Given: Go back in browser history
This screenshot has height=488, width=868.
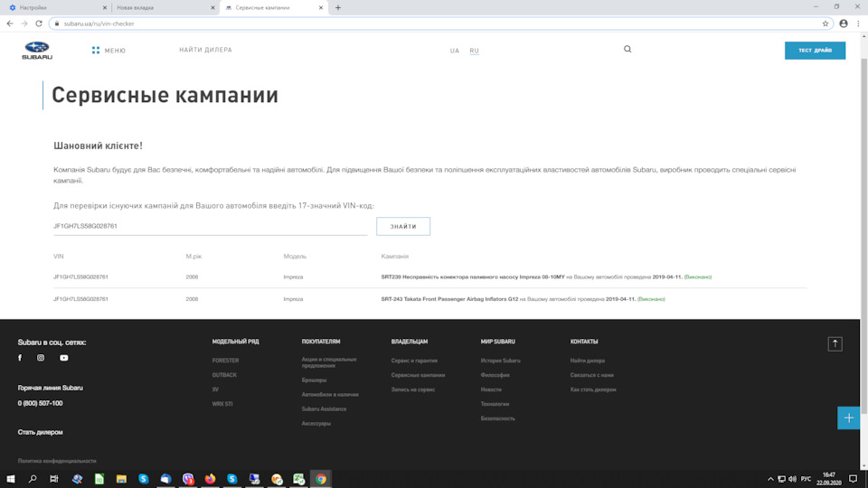Looking at the screenshot, I should coord(10,23).
